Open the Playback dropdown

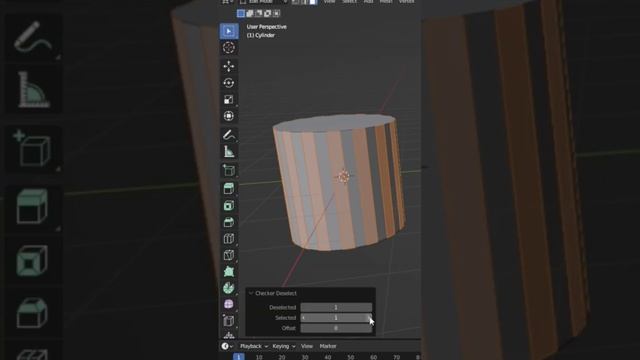[x=254, y=346]
